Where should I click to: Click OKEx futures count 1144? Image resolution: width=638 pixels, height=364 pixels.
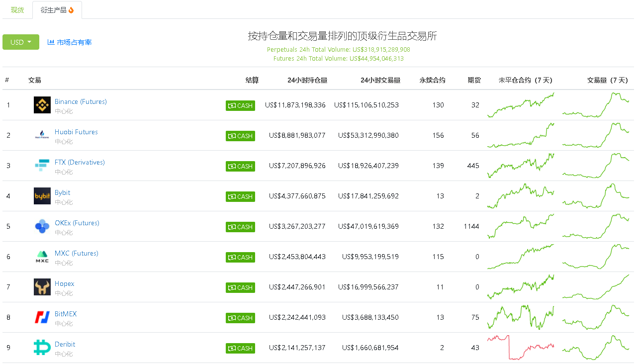click(471, 226)
